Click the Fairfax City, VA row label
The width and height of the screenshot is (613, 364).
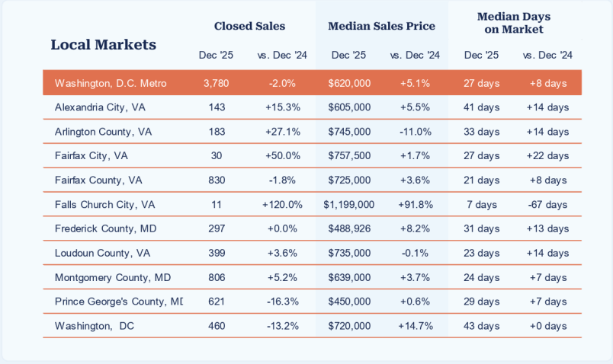[x=91, y=156]
